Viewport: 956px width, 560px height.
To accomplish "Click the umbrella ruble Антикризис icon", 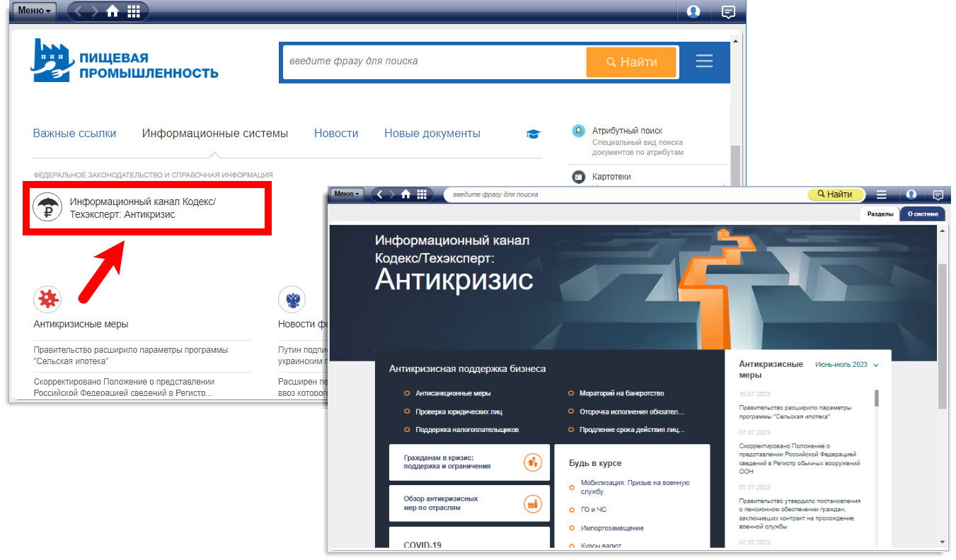I will (47, 207).
